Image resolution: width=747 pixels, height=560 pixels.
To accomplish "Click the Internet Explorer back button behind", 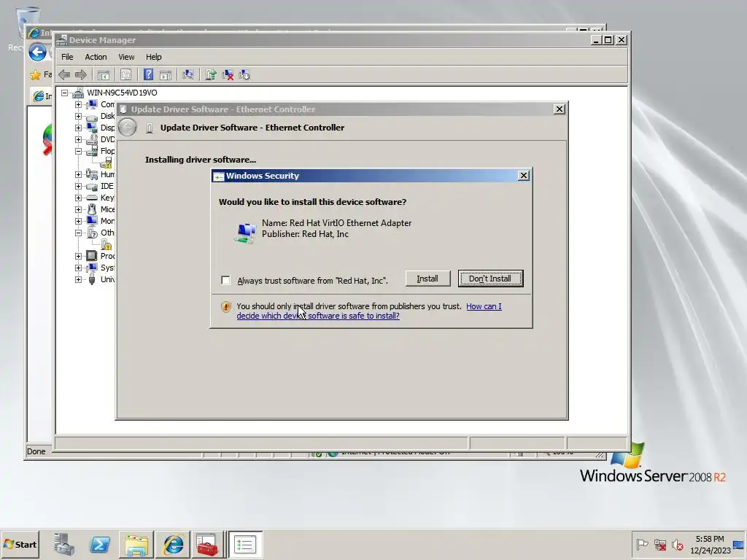I will point(38,52).
